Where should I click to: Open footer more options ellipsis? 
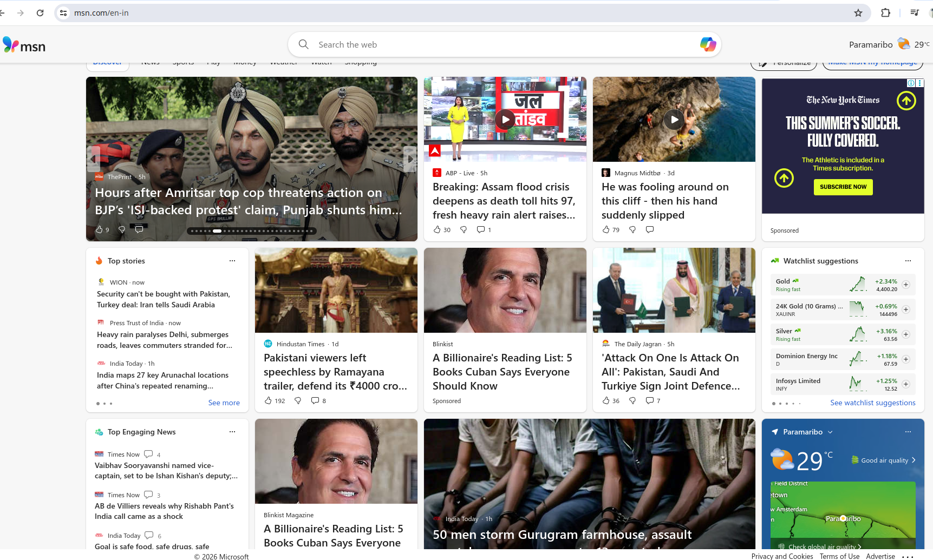point(908,556)
